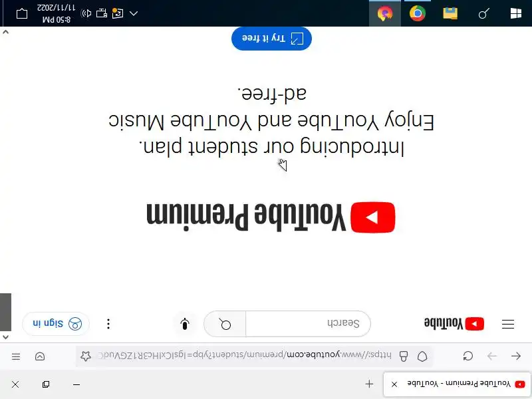Select the YouTube Premium - YouTube tab
The image size is (532, 399).
(x=457, y=384)
